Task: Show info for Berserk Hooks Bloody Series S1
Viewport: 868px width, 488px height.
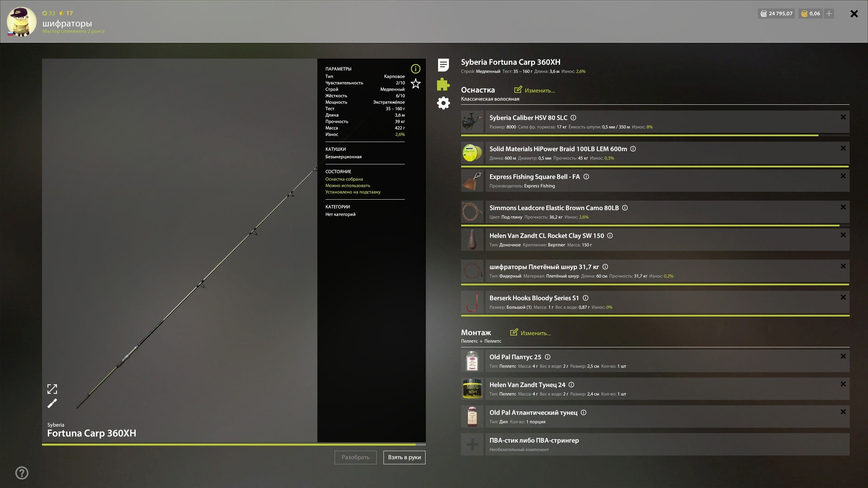Action: click(x=586, y=298)
